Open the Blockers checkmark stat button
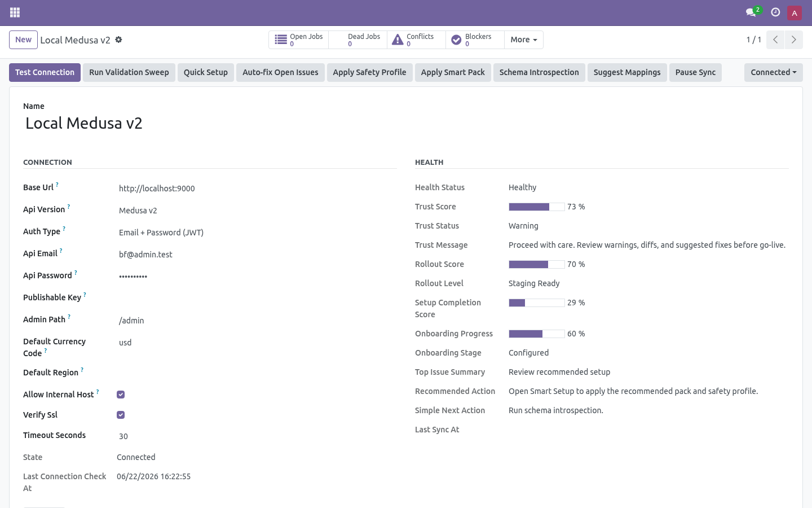The image size is (812, 508). click(475, 40)
